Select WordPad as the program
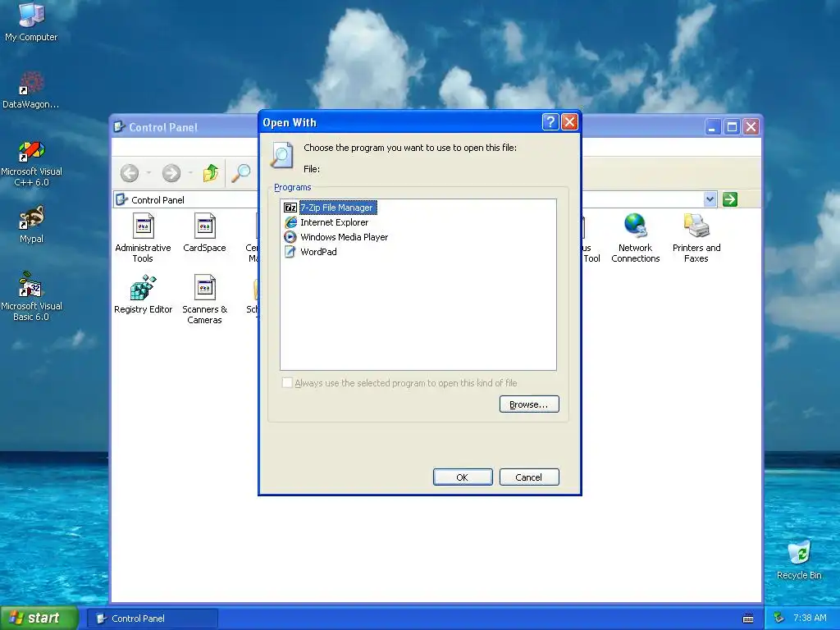 pos(311,252)
